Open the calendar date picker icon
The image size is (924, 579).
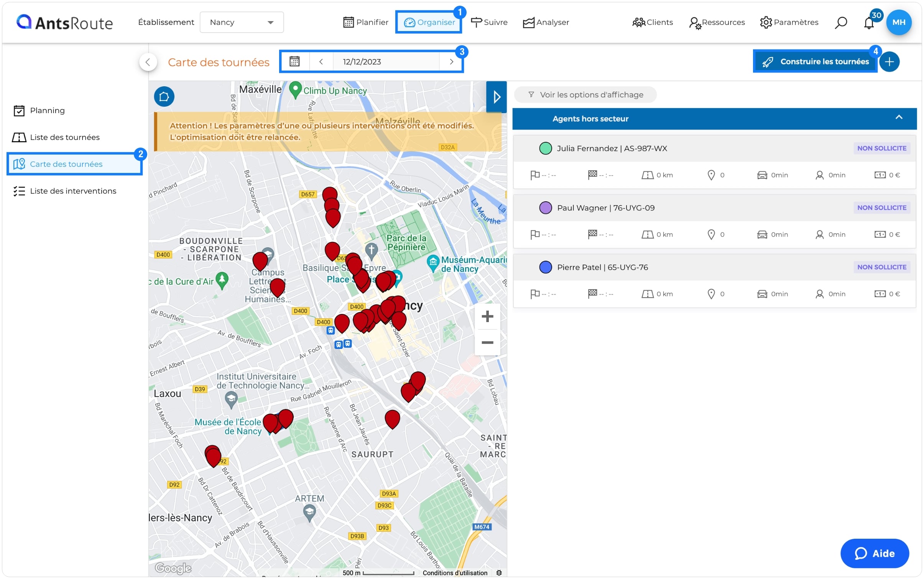[x=294, y=61]
